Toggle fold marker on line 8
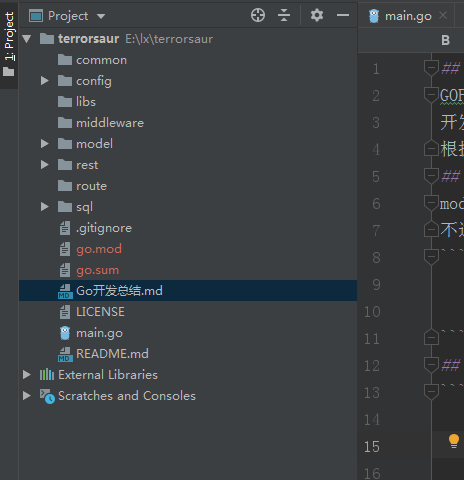This screenshot has width=464, height=480. [431, 257]
